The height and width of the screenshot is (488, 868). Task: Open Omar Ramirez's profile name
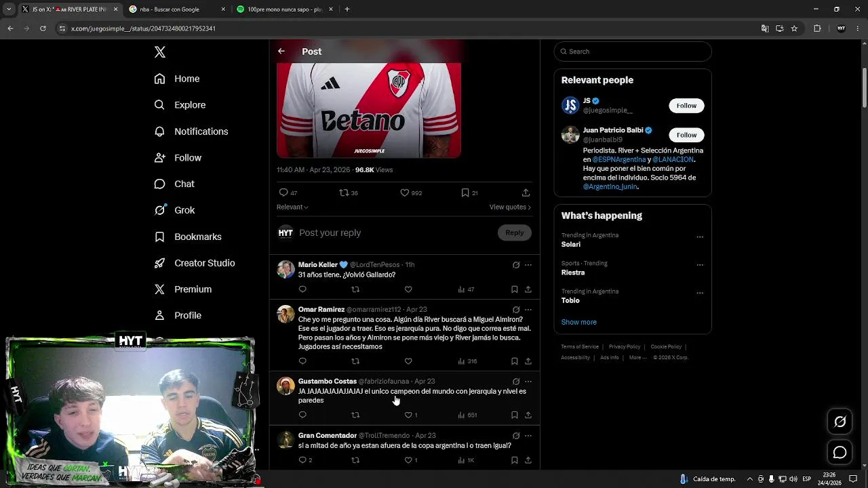click(x=321, y=309)
